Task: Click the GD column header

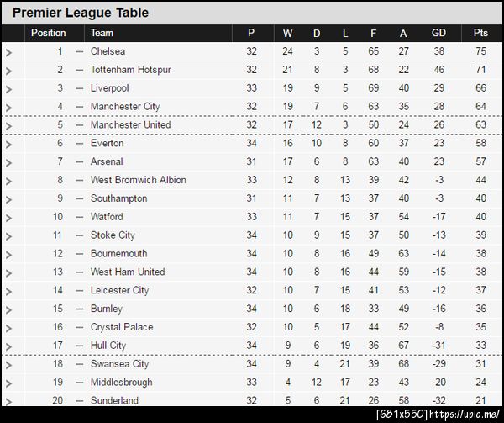Action: 438,34
